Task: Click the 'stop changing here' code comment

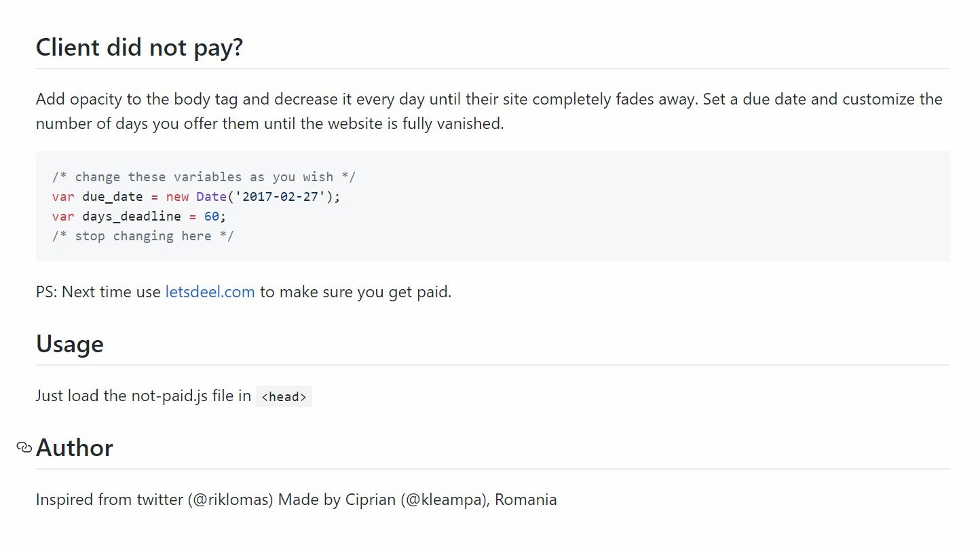Action: coord(143,236)
